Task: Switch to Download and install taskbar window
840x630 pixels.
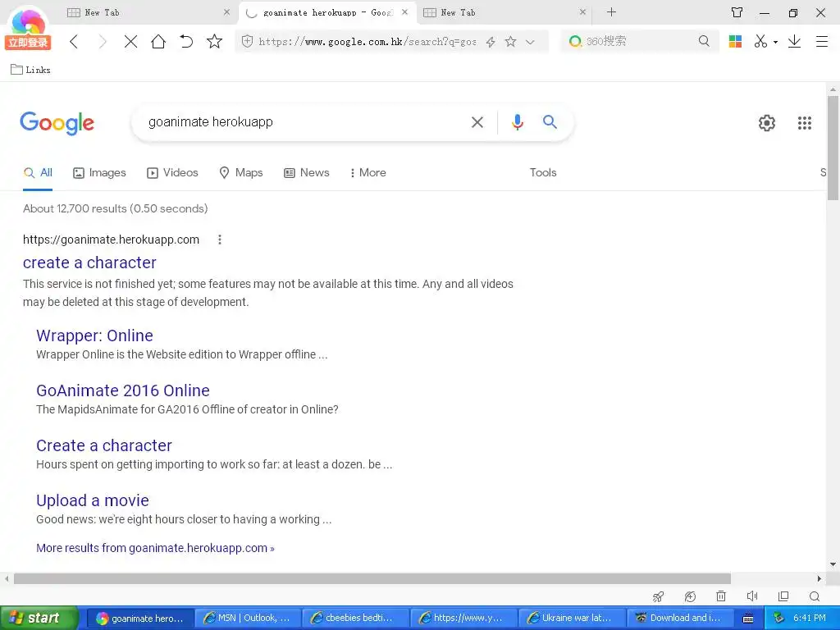Action: coord(679,619)
